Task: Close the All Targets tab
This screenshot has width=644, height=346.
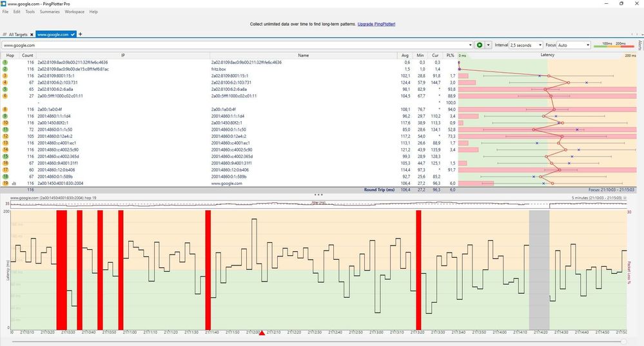Action: point(32,35)
